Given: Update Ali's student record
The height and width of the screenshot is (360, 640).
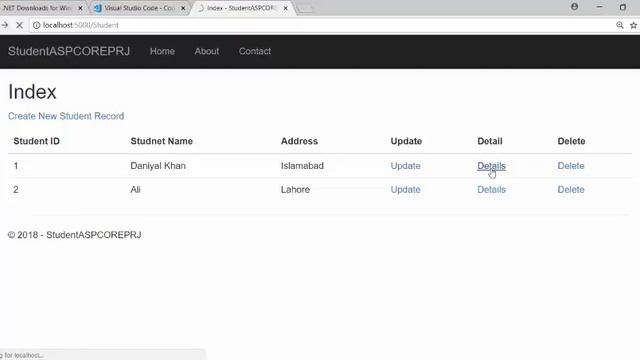Looking at the screenshot, I should [x=405, y=189].
